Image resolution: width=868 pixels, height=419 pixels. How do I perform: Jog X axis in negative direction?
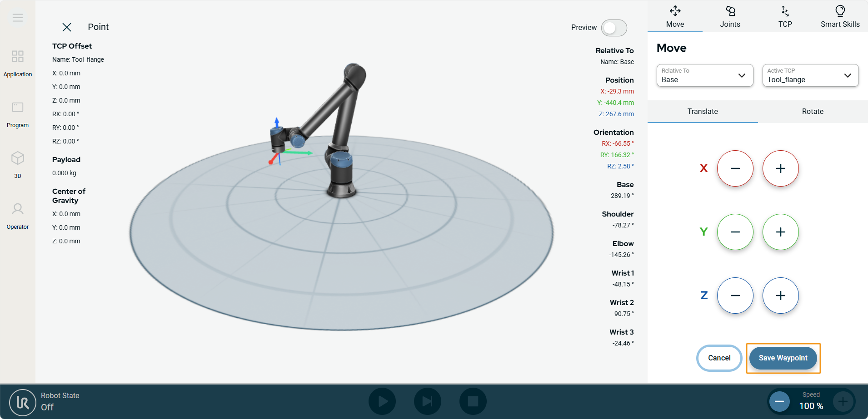[735, 168]
